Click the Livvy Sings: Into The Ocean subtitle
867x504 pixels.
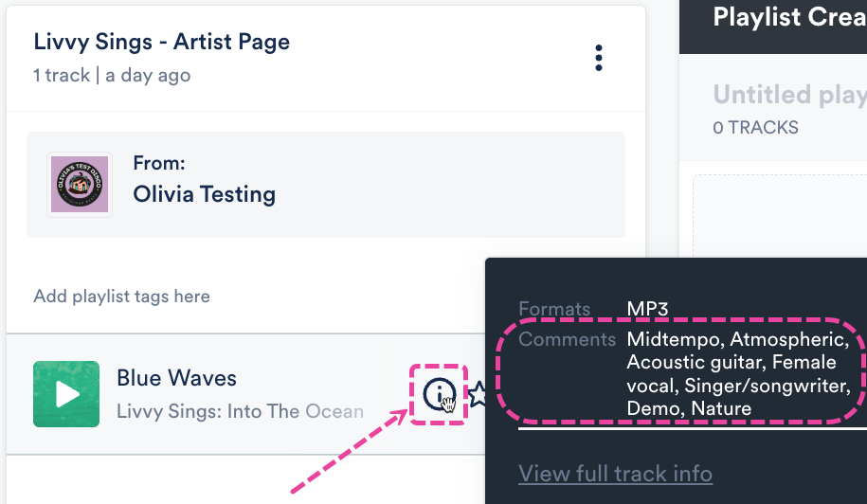coord(240,411)
